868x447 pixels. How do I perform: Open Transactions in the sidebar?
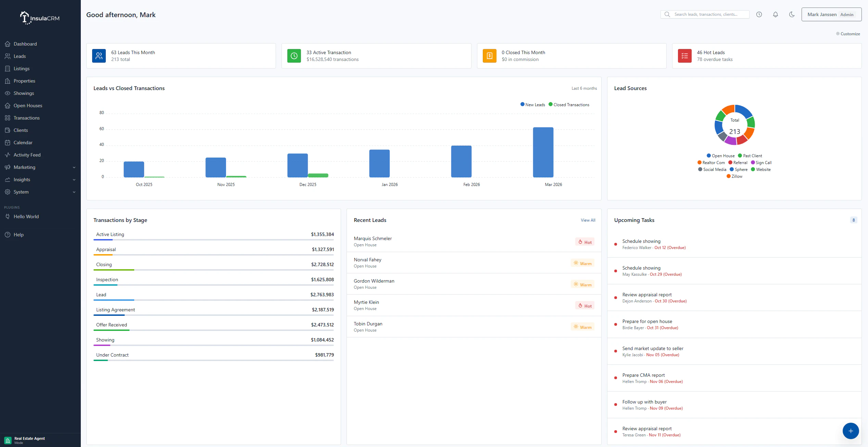(x=27, y=118)
